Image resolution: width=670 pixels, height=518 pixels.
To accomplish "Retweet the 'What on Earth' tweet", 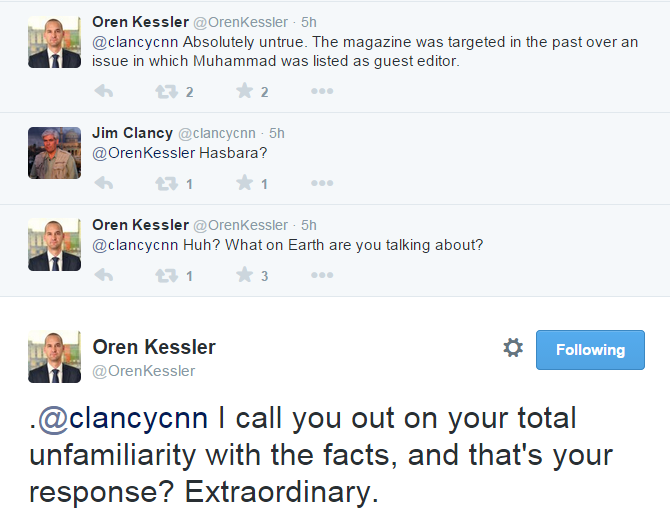I will [165, 275].
